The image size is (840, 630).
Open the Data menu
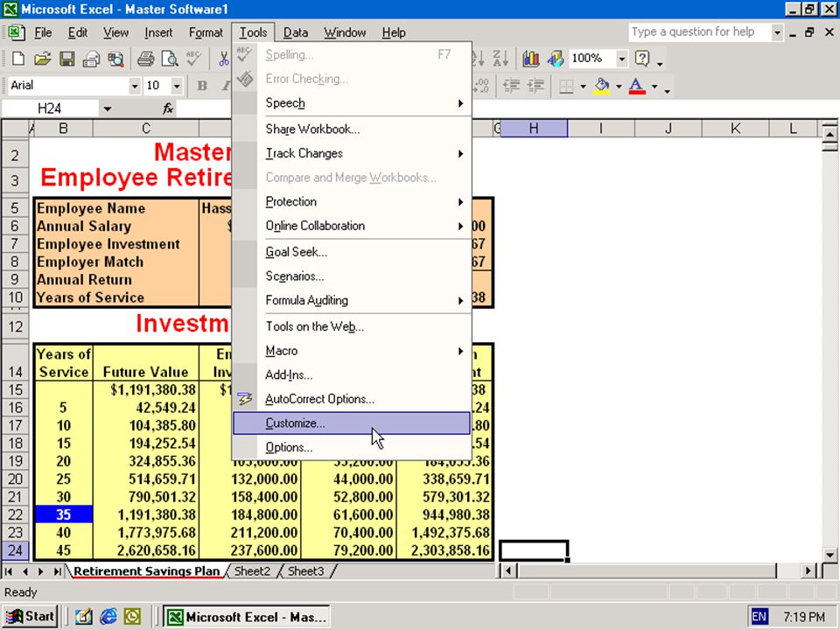(x=295, y=32)
